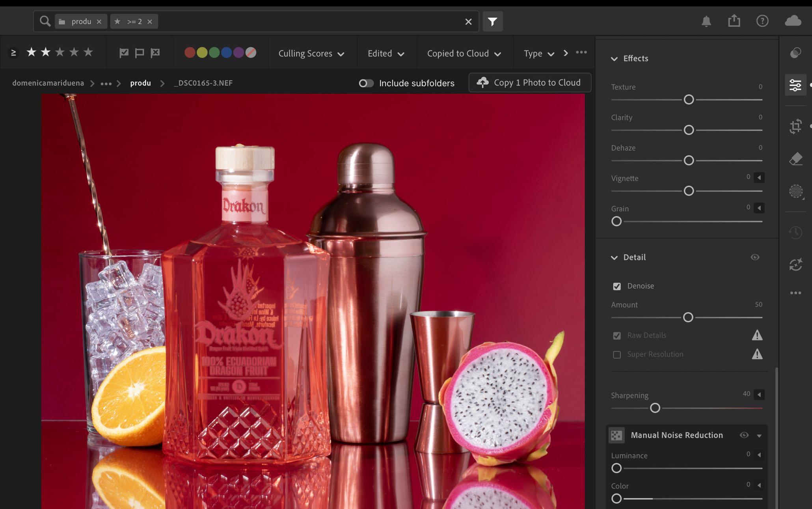Enable the Super Resolution checkbox
The height and width of the screenshot is (509, 812).
pos(617,354)
